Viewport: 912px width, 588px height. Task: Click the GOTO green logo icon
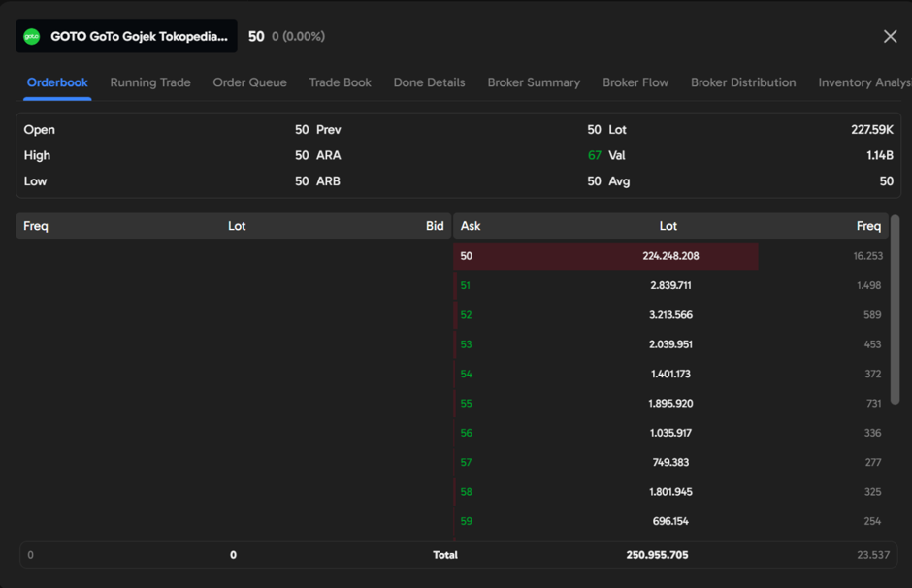tap(31, 37)
